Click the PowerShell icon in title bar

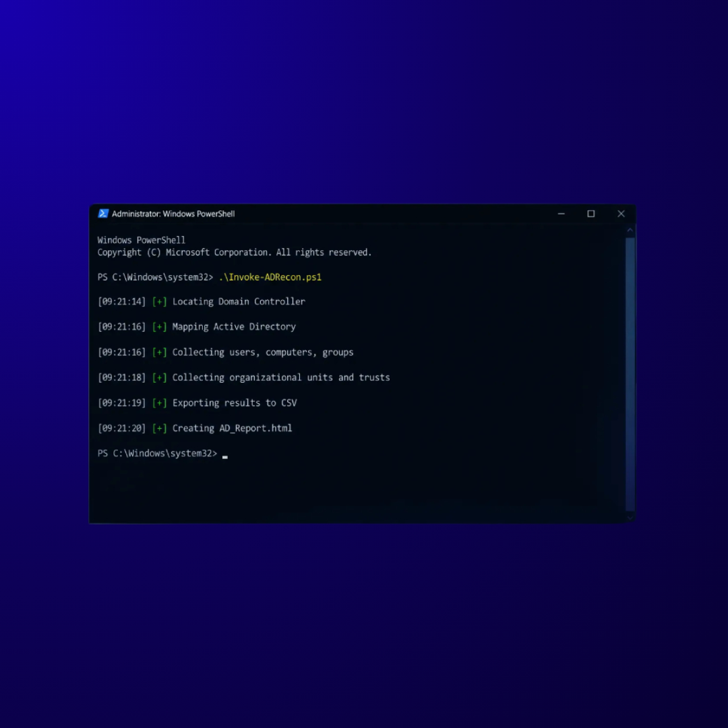click(103, 214)
